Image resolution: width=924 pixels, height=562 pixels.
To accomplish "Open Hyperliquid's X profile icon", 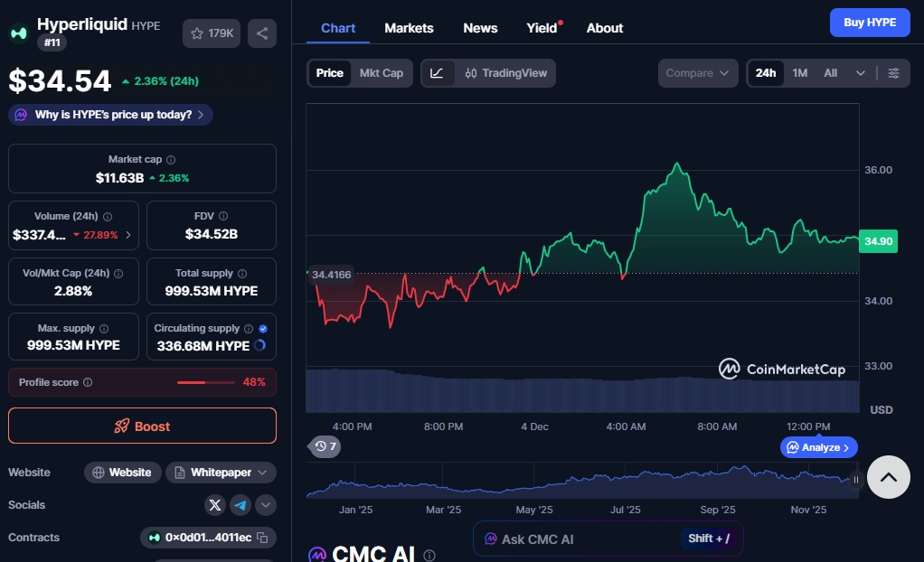I will tap(215, 505).
